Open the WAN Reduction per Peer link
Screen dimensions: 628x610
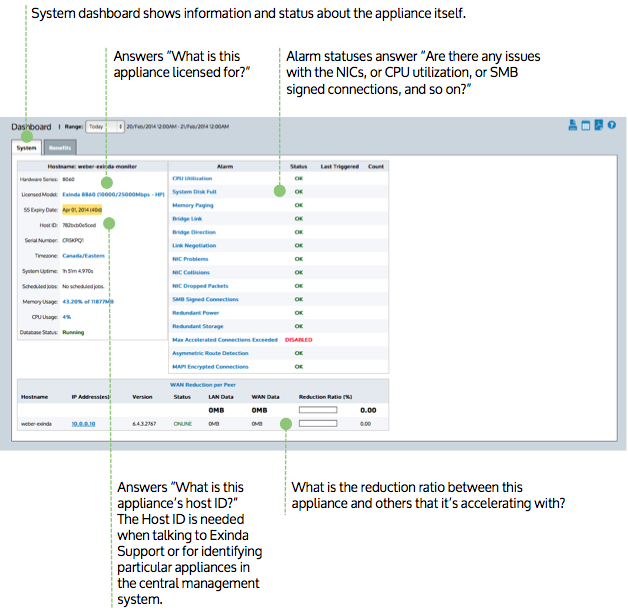click(203, 385)
